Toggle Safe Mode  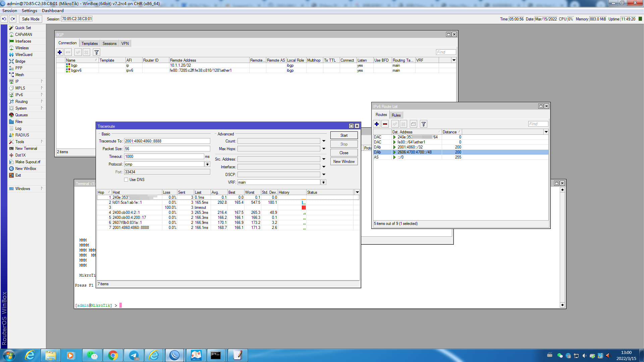31,19
